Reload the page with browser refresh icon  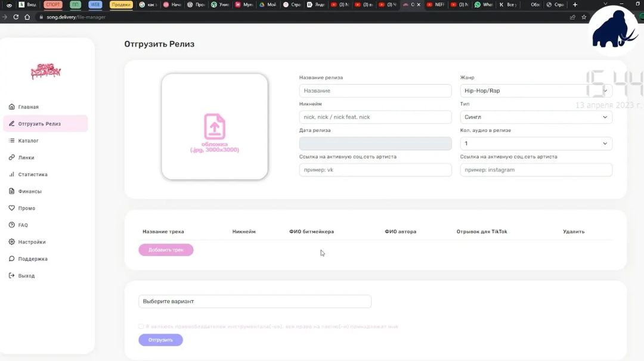tap(16, 17)
